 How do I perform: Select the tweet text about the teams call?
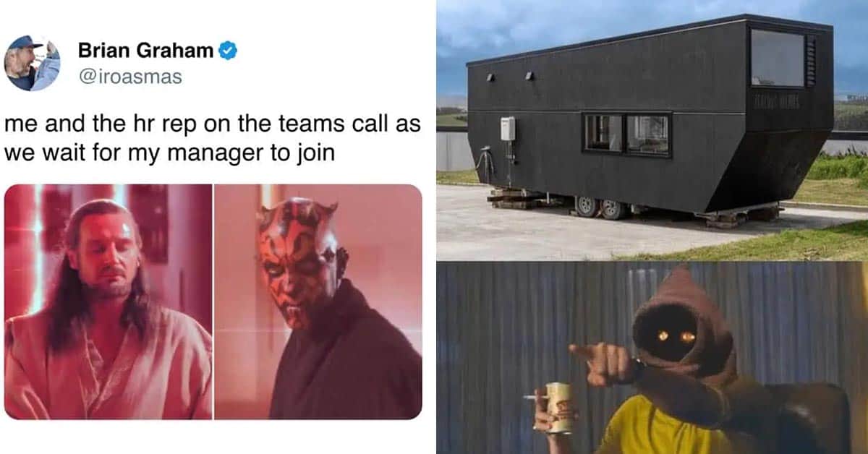213,138
